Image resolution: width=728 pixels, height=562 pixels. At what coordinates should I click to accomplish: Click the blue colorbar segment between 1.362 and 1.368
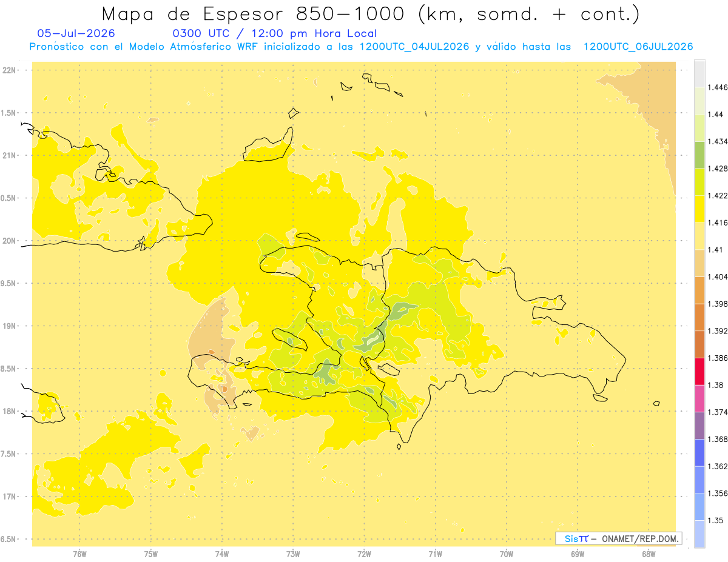point(699,453)
